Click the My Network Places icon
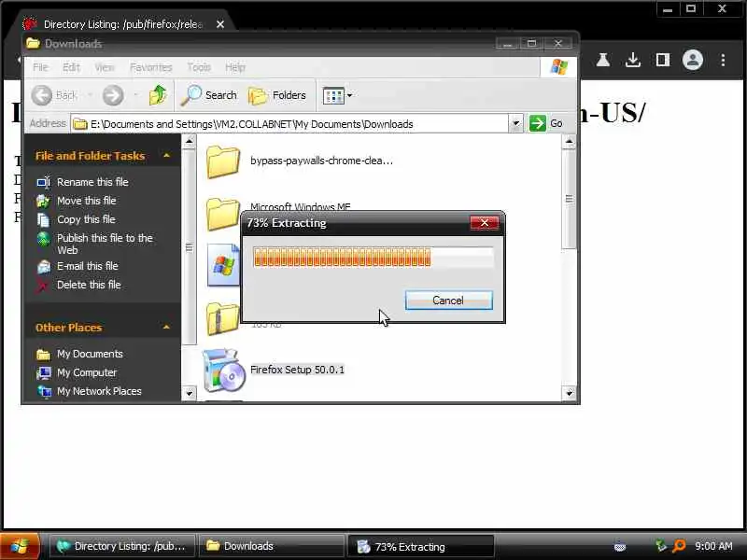This screenshot has width=747, height=560. click(44, 391)
